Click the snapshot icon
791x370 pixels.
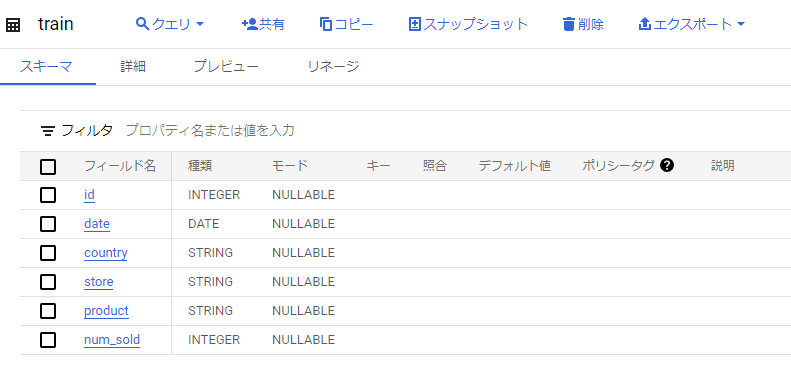pyautogui.click(x=415, y=24)
